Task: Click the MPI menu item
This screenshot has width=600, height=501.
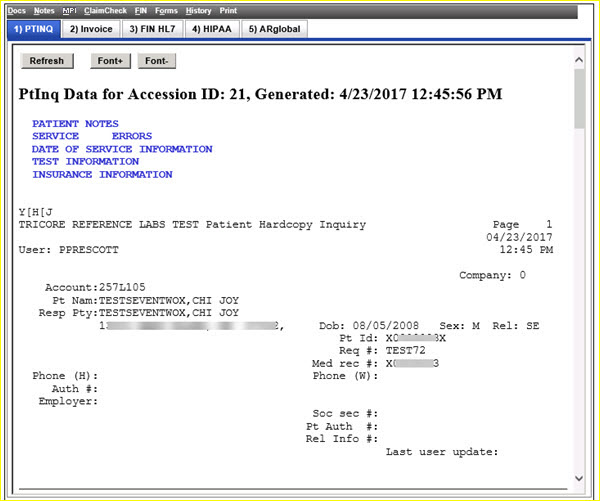Action: click(x=69, y=10)
